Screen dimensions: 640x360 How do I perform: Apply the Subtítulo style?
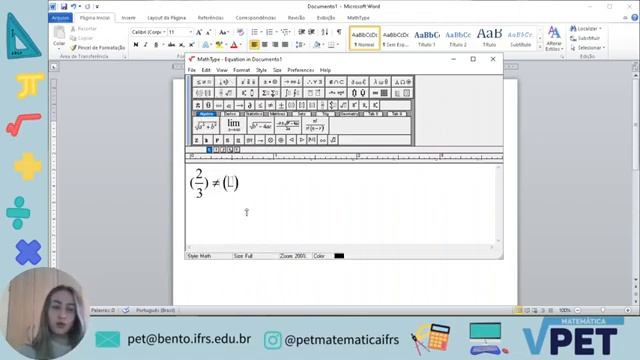click(x=520, y=38)
